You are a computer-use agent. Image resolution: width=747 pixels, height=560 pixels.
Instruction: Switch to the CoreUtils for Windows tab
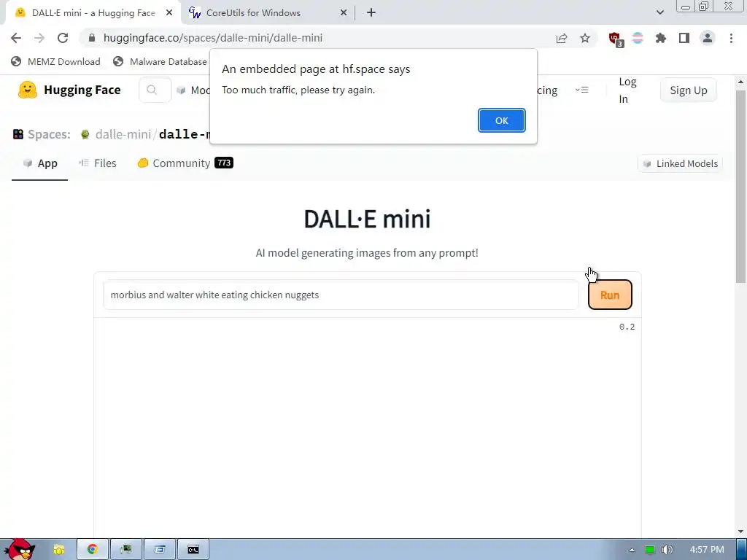(268, 13)
